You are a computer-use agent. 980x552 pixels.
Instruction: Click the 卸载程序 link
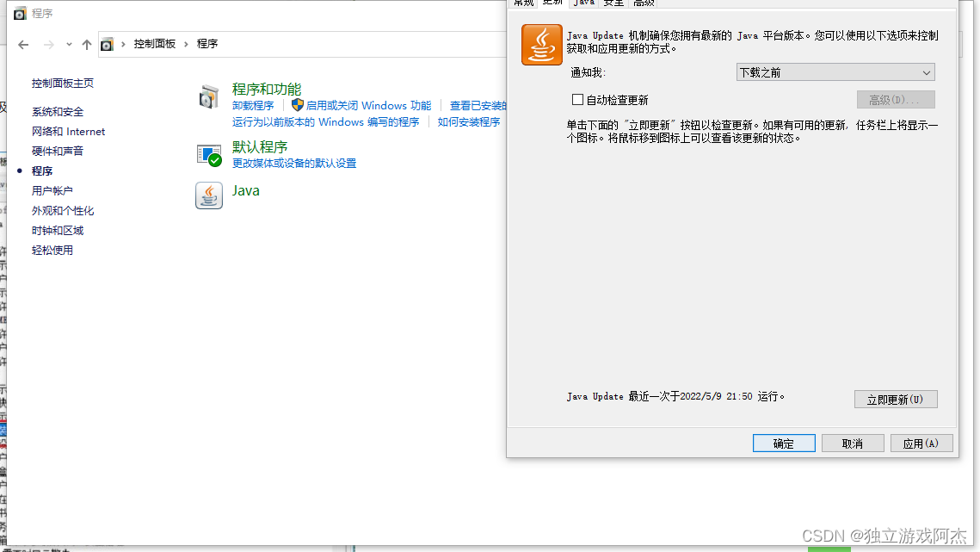253,106
